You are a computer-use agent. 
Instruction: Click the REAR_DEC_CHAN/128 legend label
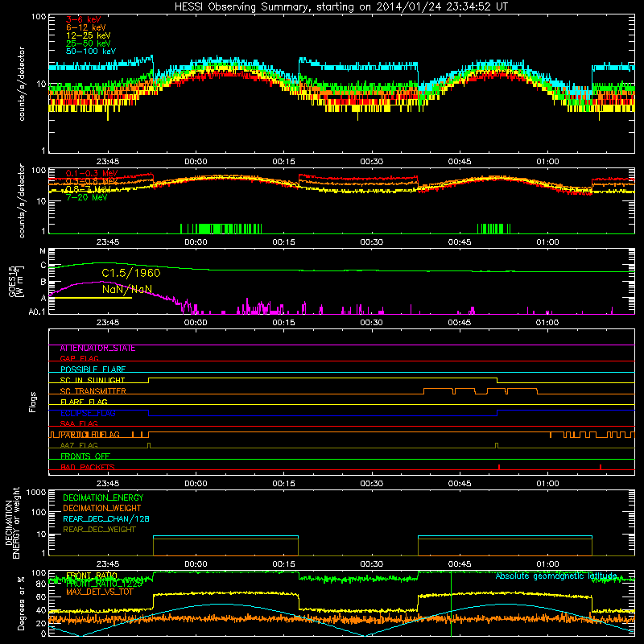106,519
